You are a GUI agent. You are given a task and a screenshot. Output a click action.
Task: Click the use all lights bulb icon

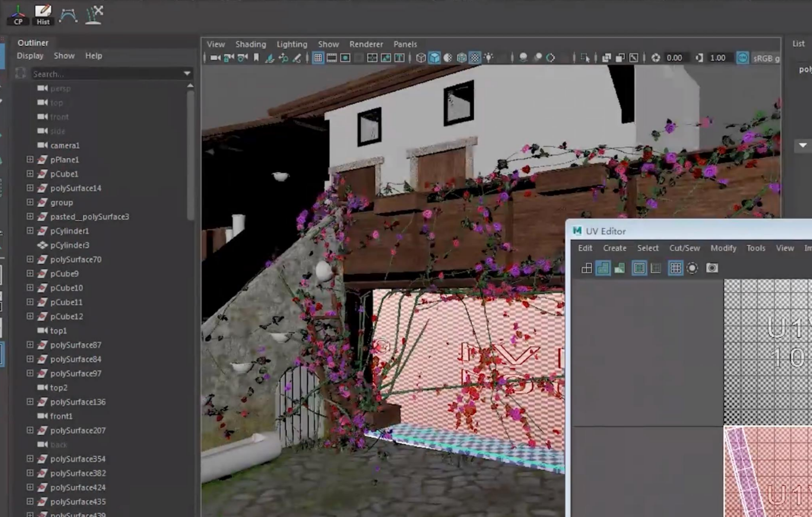click(489, 58)
